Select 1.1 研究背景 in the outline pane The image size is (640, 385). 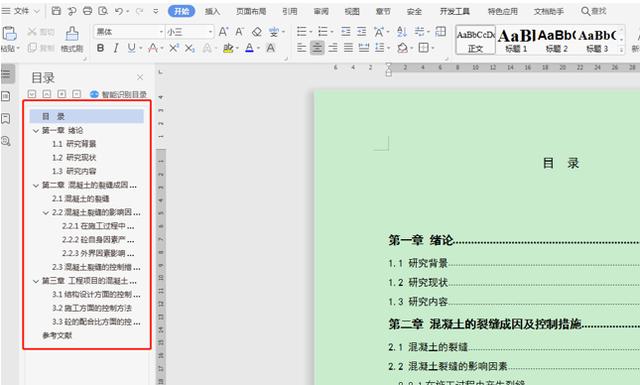click(74, 144)
